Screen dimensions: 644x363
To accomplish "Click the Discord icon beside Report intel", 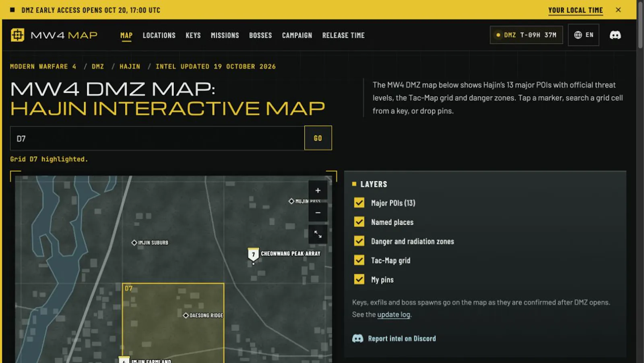I will tap(357, 338).
